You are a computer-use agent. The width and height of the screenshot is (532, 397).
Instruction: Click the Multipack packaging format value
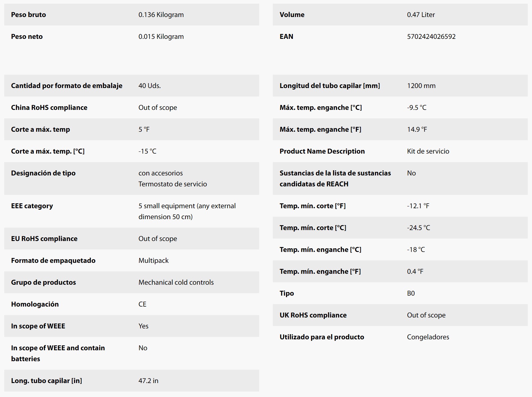pyautogui.click(x=153, y=260)
